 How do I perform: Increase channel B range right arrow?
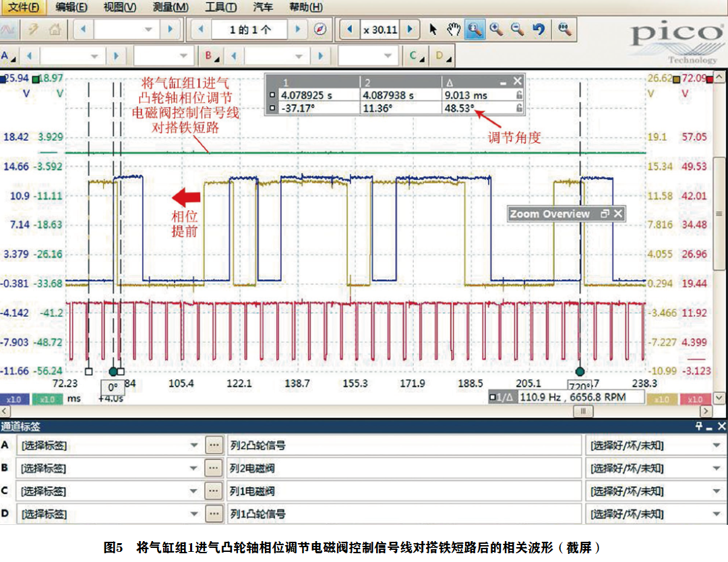coord(320,56)
